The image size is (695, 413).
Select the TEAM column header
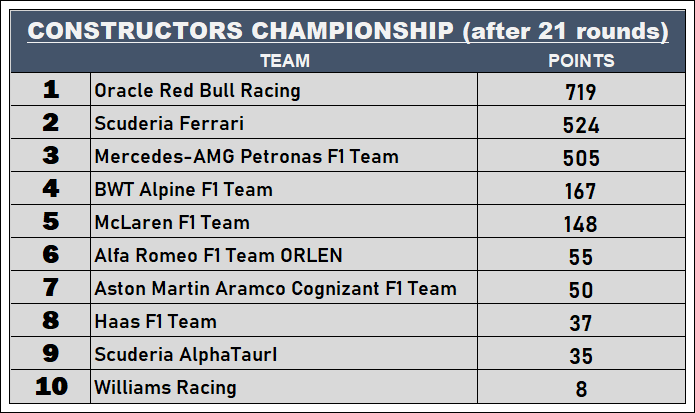pyautogui.click(x=284, y=61)
